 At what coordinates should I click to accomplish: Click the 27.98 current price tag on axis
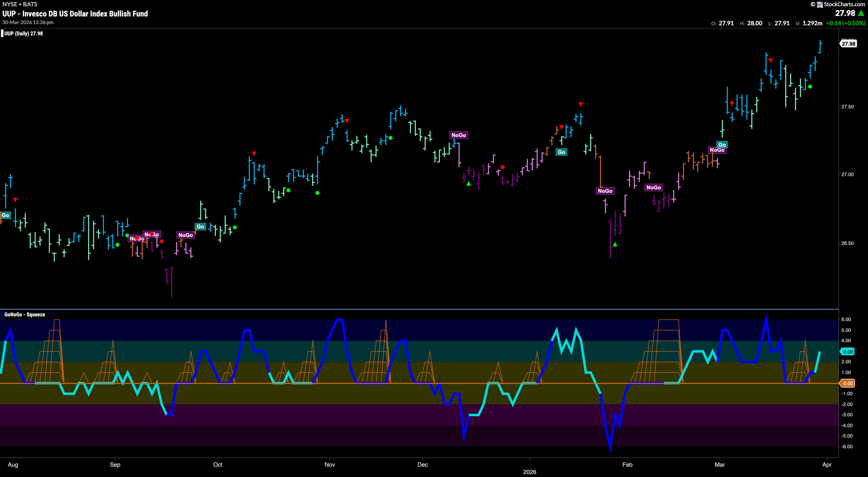pyautogui.click(x=848, y=44)
